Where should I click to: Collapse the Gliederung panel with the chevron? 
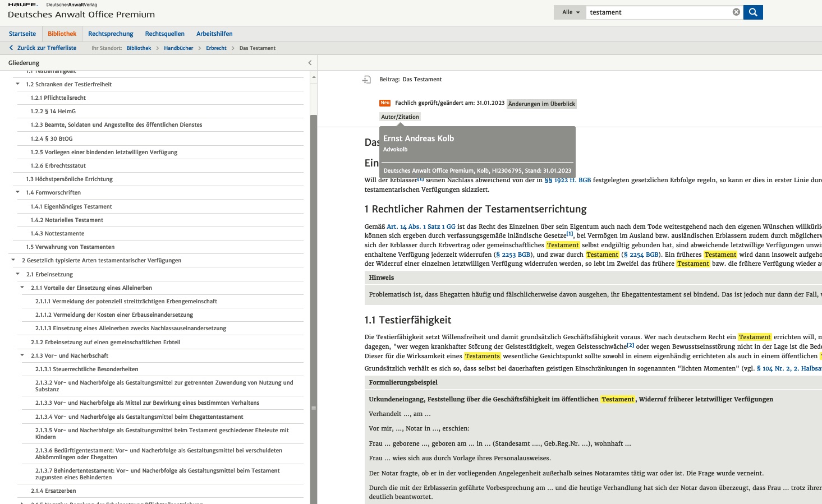point(310,63)
